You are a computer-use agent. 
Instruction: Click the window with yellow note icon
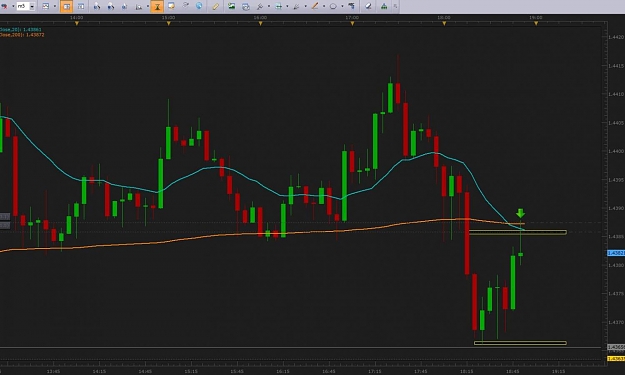tap(171, 6)
